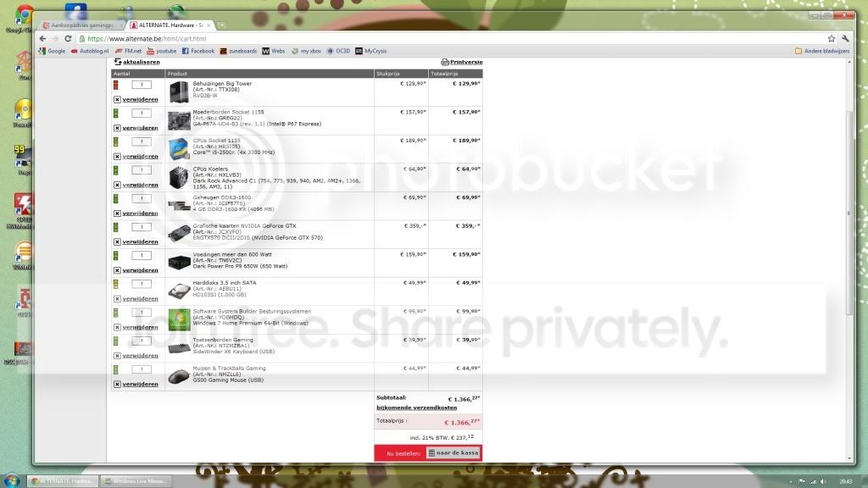The image size is (868, 488).
Task: Click the X box beside GTX 570 verwijderen
Action: [117, 241]
